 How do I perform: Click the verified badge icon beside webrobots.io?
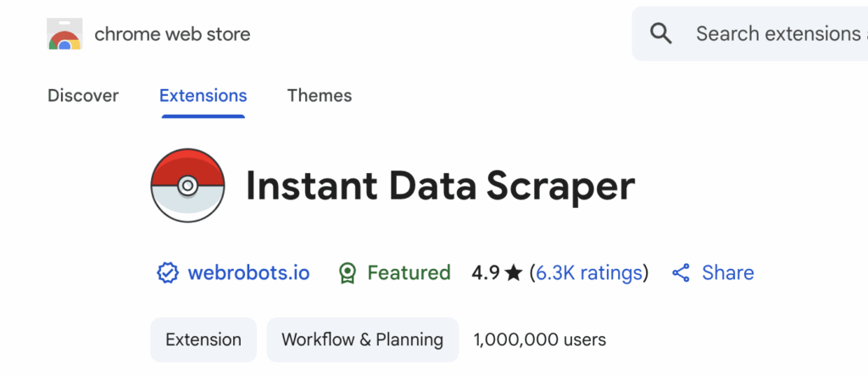[x=167, y=273]
